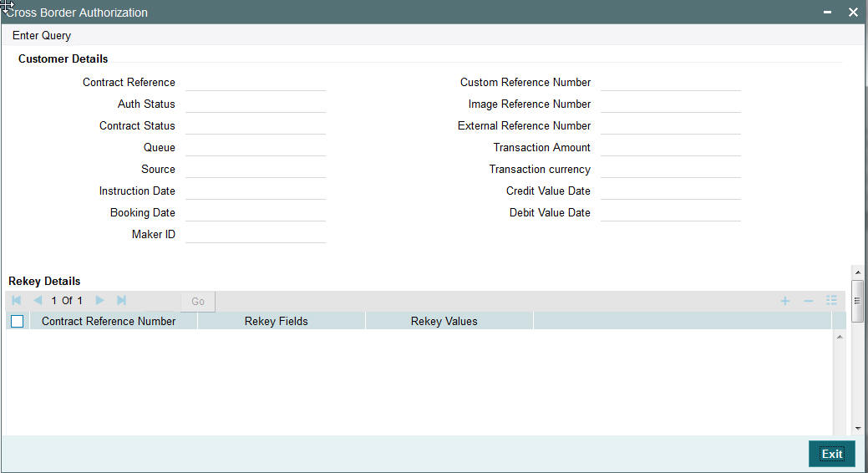The height and width of the screenshot is (473, 868).
Task: Click into the Queue field
Action: [256, 147]
